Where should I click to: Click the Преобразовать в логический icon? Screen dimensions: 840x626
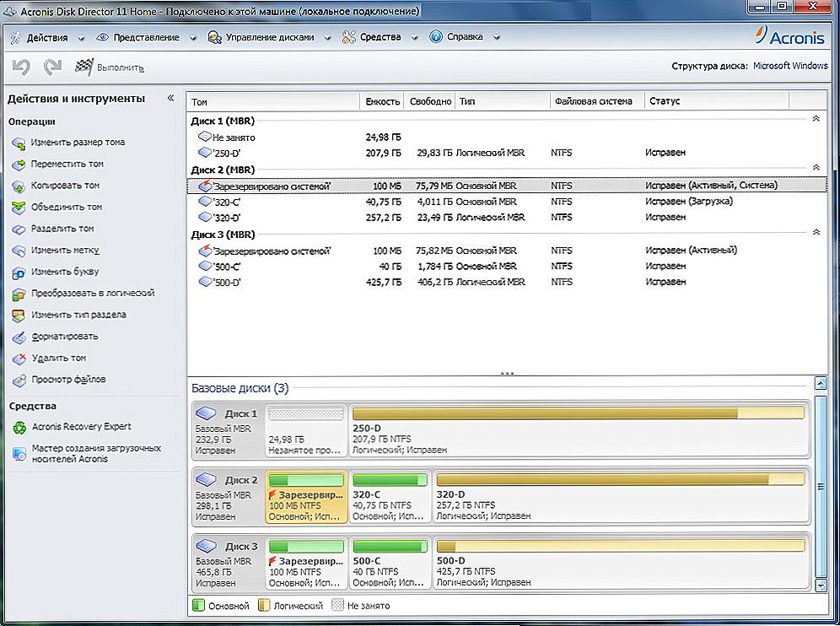click(x=19, y=294)
